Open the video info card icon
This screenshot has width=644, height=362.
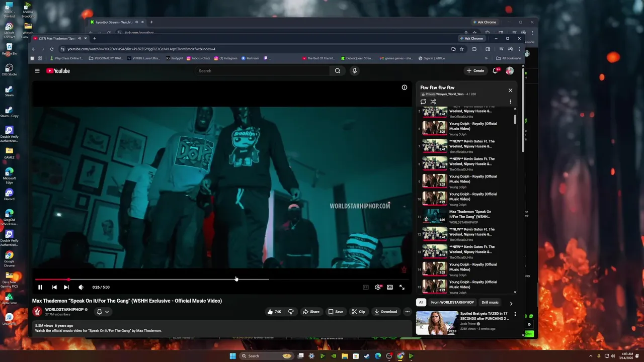pyautogui.click(x=405, y=87)
